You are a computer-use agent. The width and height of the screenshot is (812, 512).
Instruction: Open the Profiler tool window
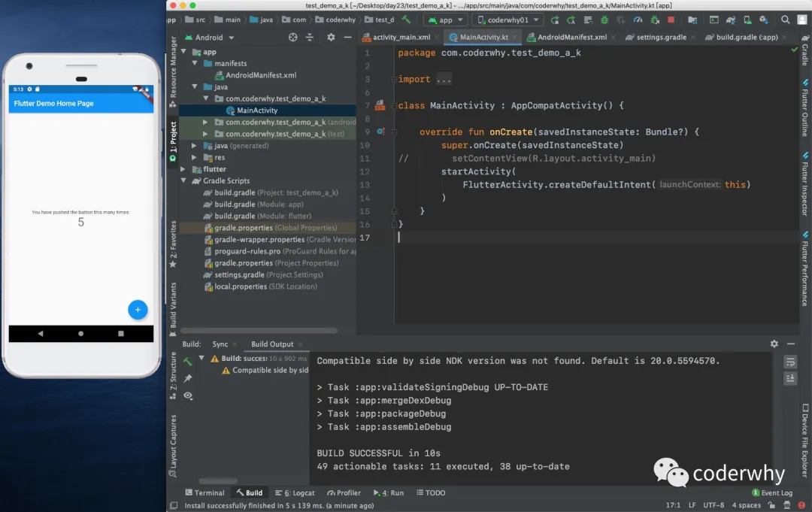tap(344, 493)
